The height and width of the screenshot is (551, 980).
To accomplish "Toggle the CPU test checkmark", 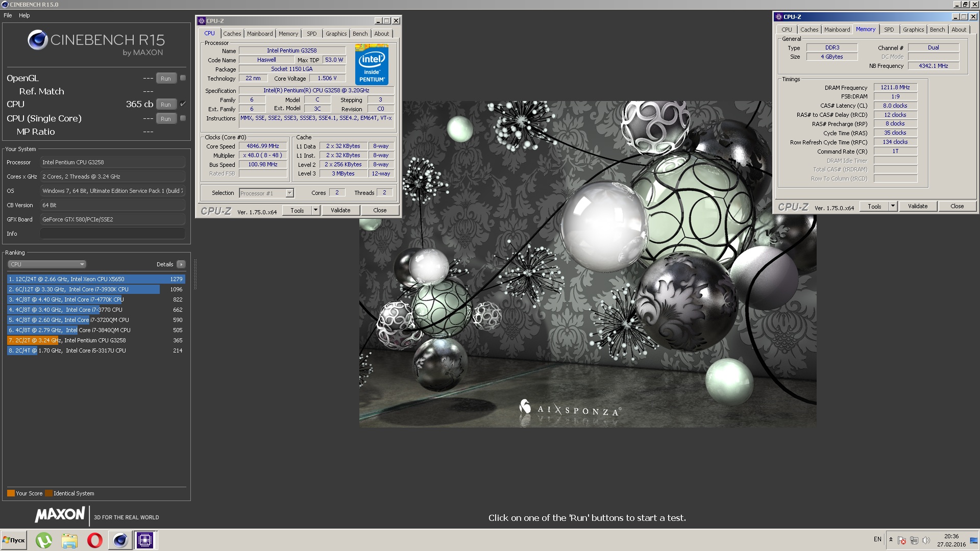I will point(183,104).
